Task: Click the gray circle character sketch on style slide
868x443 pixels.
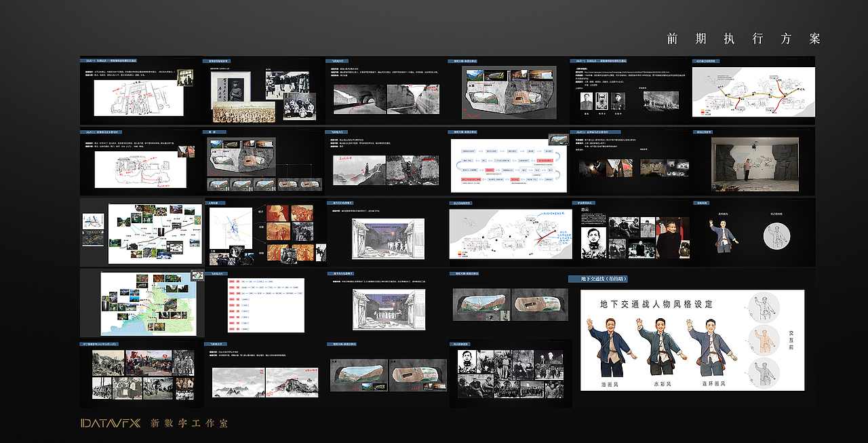Action: pyautogui.click(x=777, y=237)
